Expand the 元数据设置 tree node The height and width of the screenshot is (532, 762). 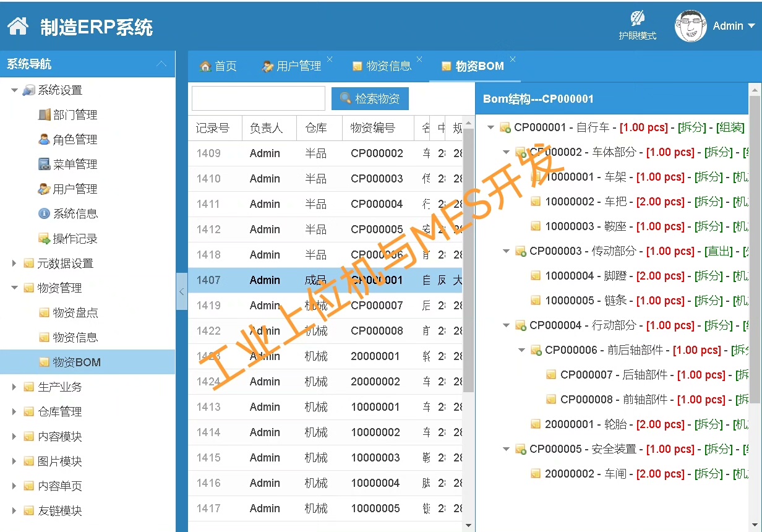14,264
